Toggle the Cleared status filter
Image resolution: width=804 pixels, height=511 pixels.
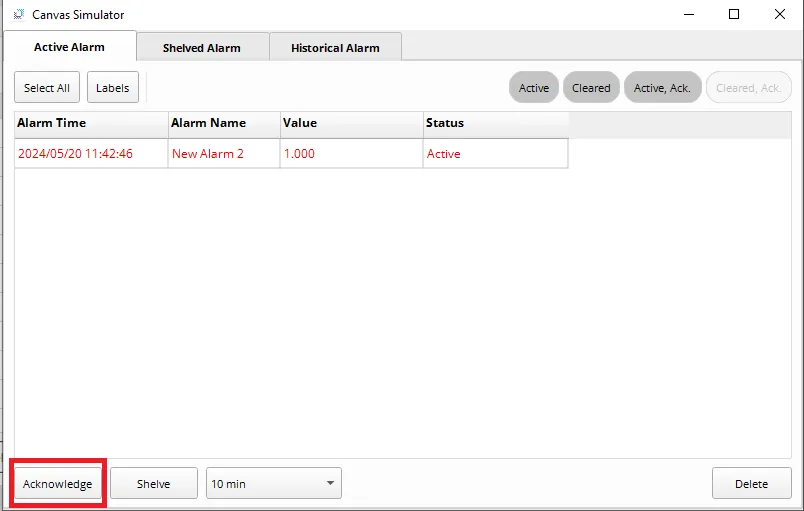(x=591, y=88)
